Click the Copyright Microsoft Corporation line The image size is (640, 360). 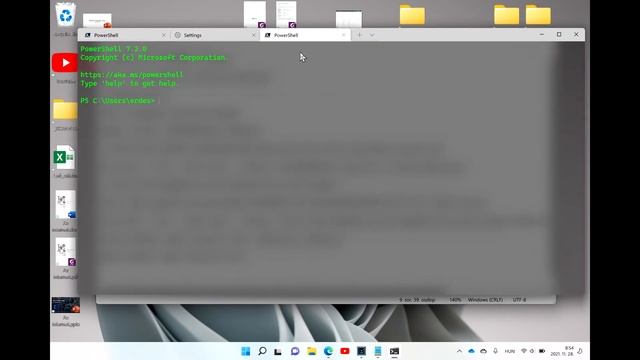click(x=153, y=58)
